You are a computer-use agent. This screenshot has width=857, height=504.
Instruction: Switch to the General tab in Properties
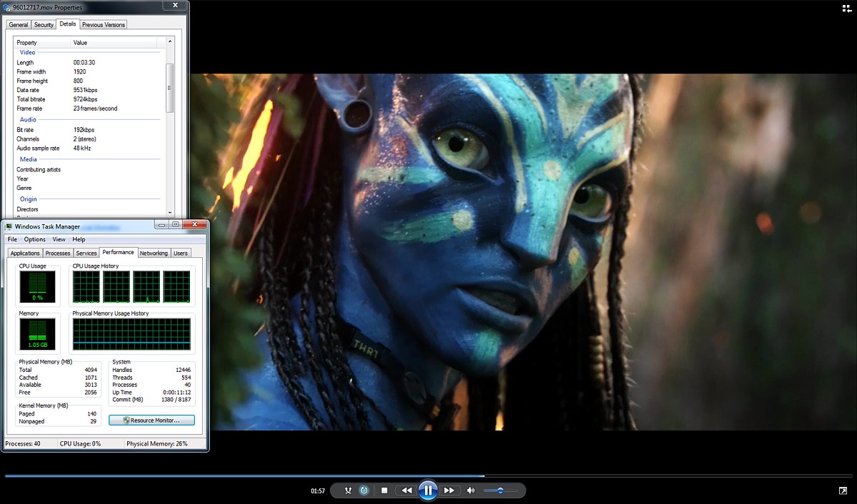[19, 24]
